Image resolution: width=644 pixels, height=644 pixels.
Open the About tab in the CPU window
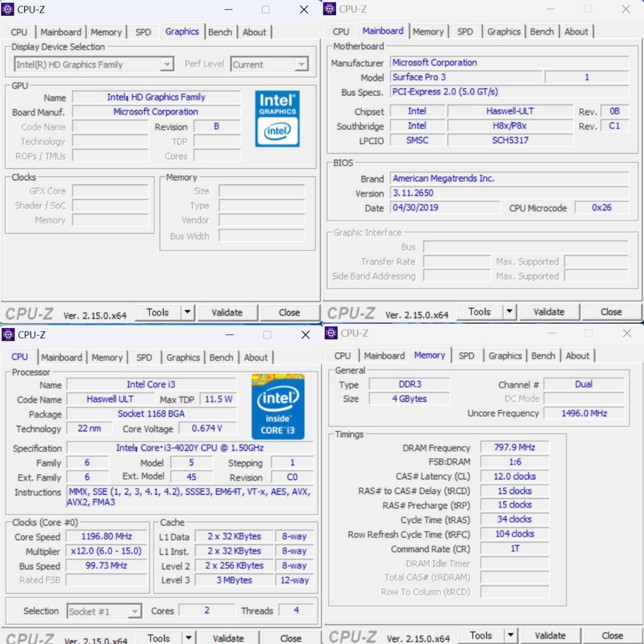256,357
